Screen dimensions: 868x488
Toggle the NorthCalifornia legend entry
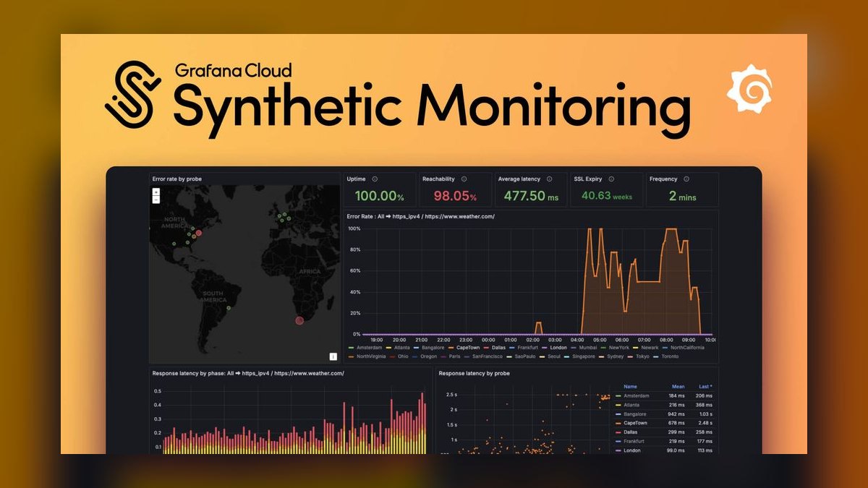click(684, 348)
